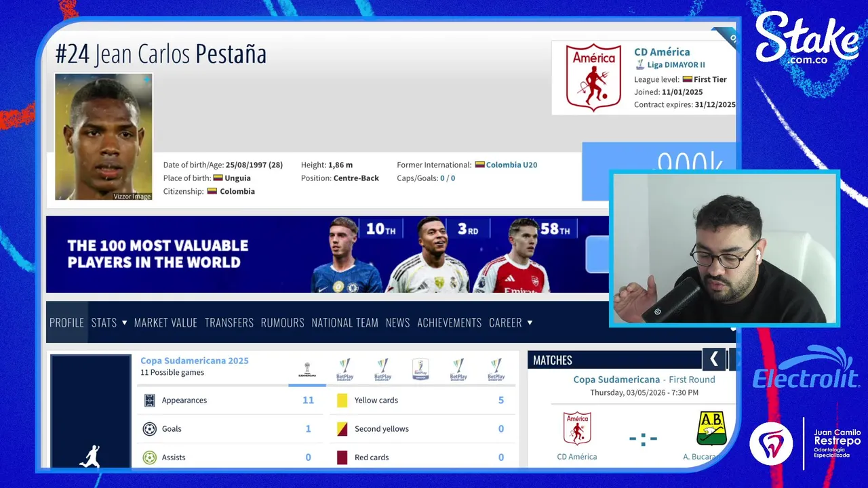
Task: Click the '11 Possible games' text
Action: click(x=172, y=373)
